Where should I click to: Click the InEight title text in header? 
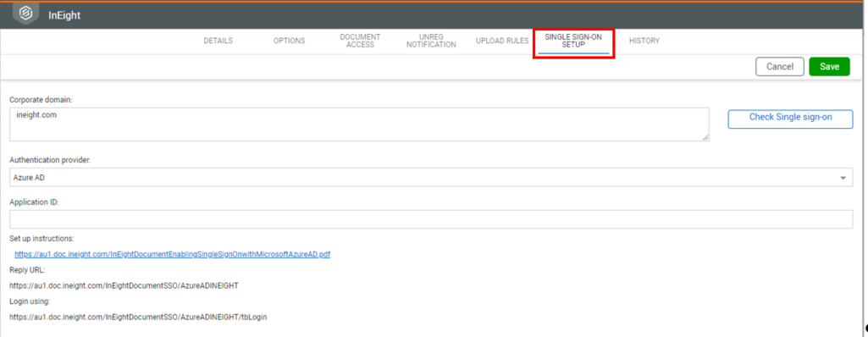[64, 15]
